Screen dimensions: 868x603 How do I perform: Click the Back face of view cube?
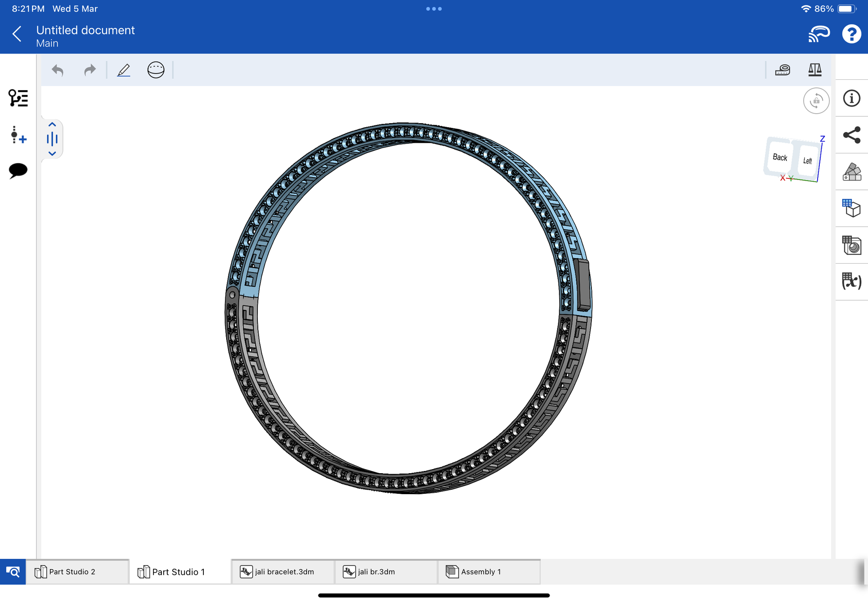779,157
